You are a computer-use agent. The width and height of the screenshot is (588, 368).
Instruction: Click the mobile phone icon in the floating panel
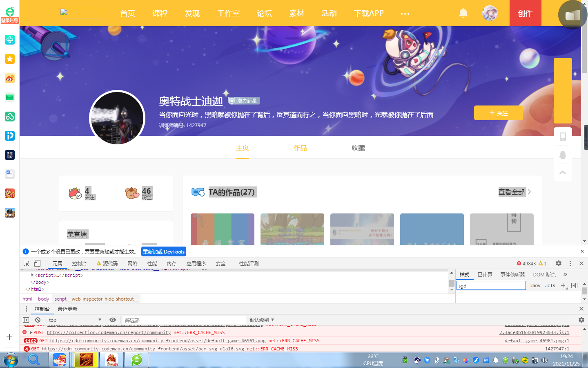pyautogui.click(x=563, y=137)
